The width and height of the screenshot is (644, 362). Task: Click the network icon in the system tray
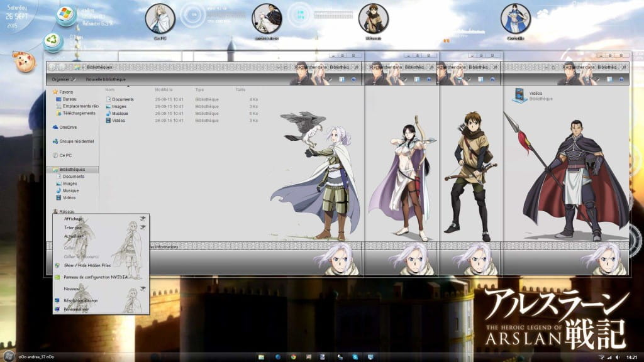click(610, 357)
